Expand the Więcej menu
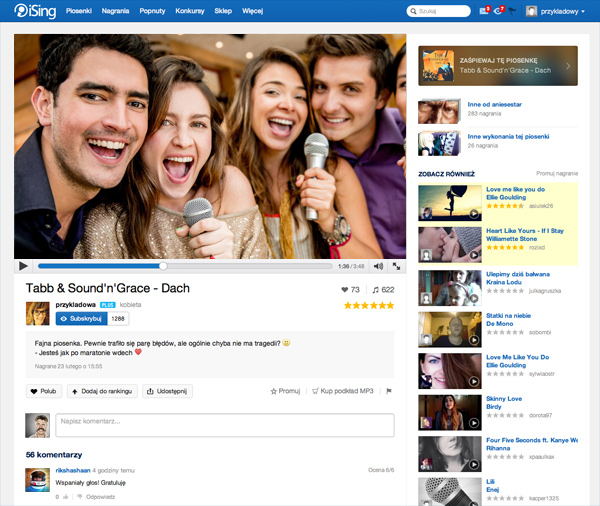 pyautogui.click(x=252, y=11)
